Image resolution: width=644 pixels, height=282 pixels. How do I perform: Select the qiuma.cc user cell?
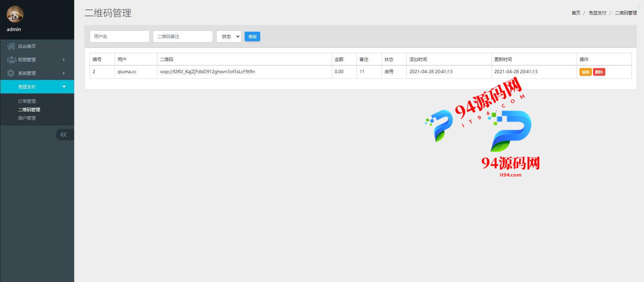pos(136,72)
